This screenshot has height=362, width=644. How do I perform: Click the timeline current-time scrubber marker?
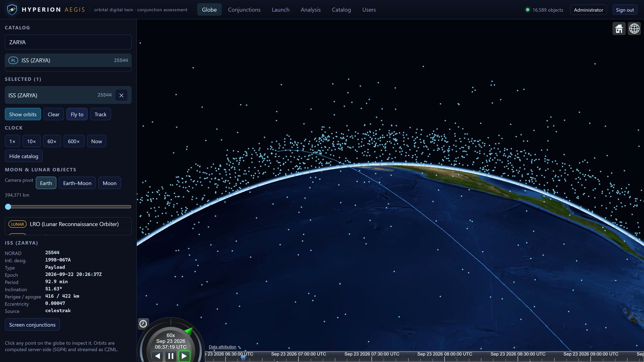243,356
